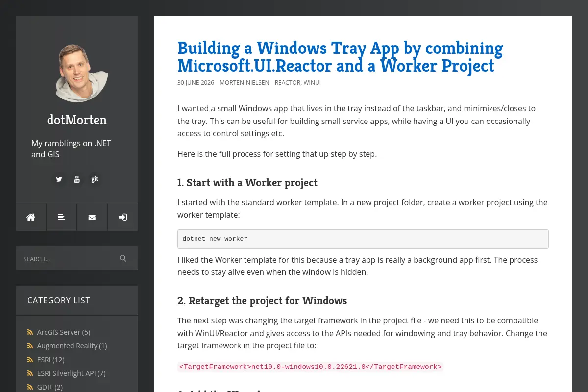
Task: Open the Building a Windows Tray App title
Action: [340, 56]
